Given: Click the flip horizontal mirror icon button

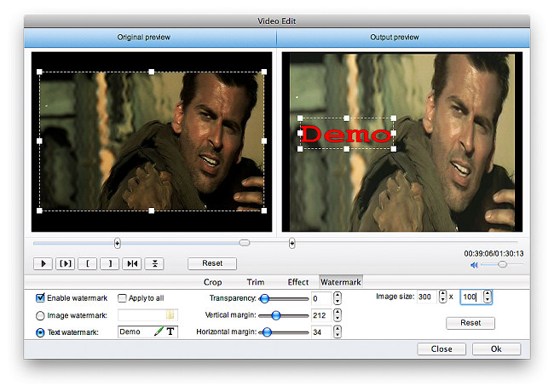Looking at the screenshot, I should [132, 264].
